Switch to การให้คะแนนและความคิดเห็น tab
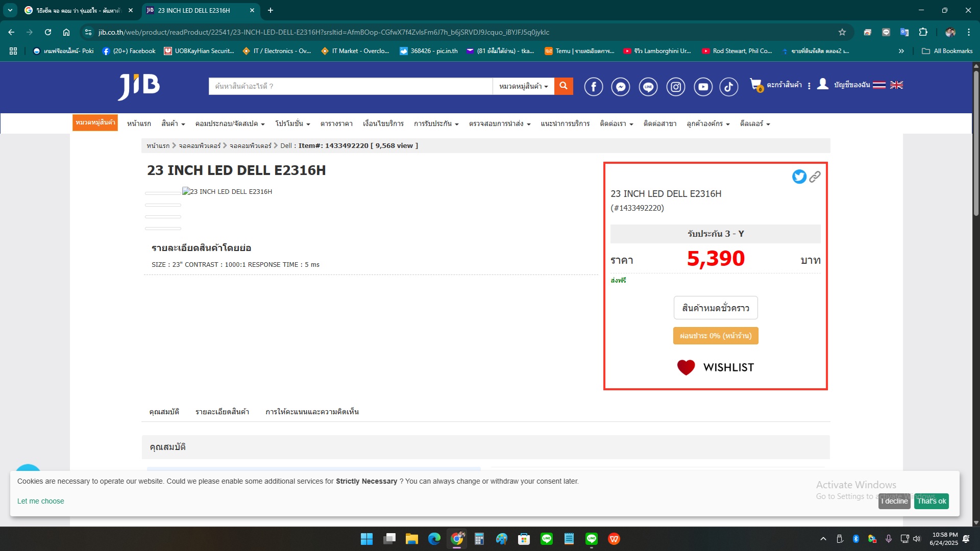The height and width of the screenshot is (551, 980). pyautogui.click(x=312, y=412)
